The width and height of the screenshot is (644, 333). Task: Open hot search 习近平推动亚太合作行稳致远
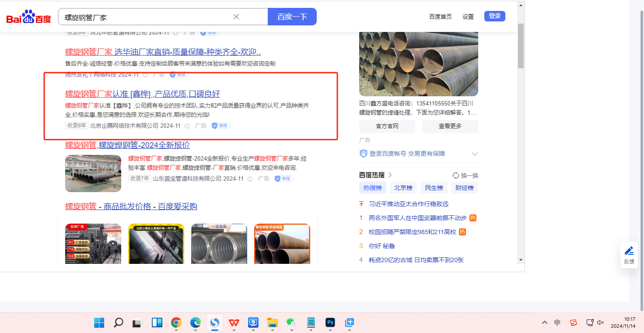coord(409,204)
